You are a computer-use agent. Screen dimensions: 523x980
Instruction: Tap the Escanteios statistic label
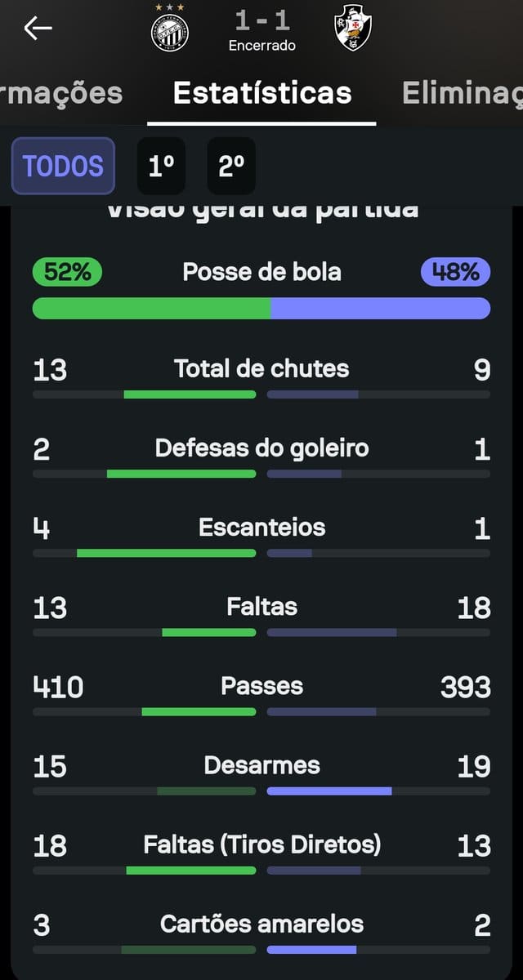pos(261,527)
